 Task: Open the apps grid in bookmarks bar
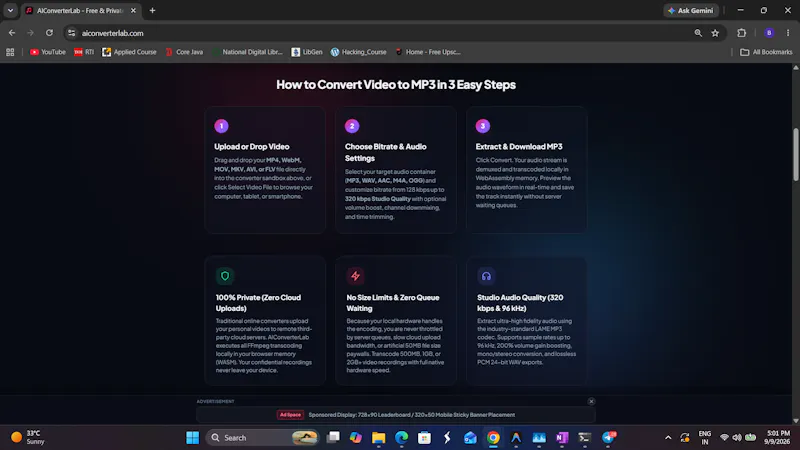coord(10,52)
